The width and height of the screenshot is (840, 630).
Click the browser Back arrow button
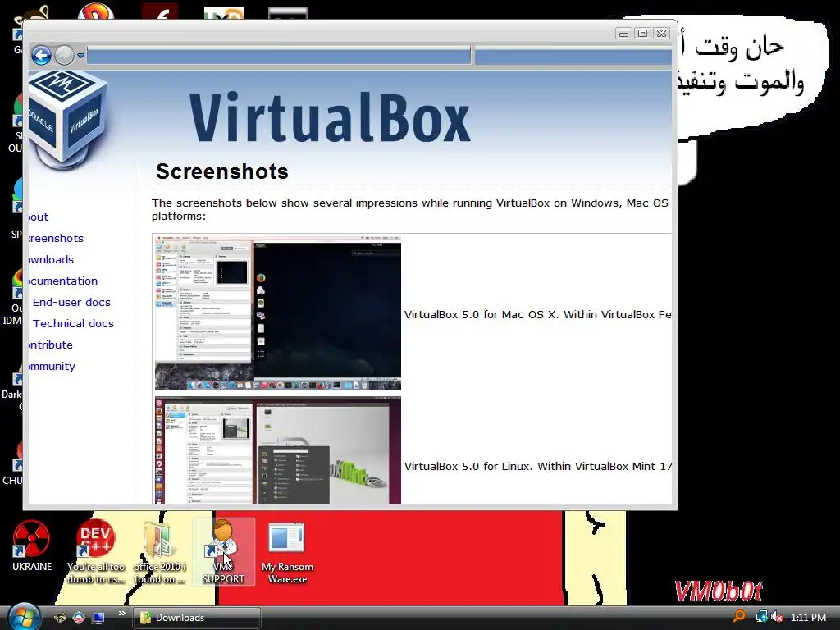coord(41,55)
